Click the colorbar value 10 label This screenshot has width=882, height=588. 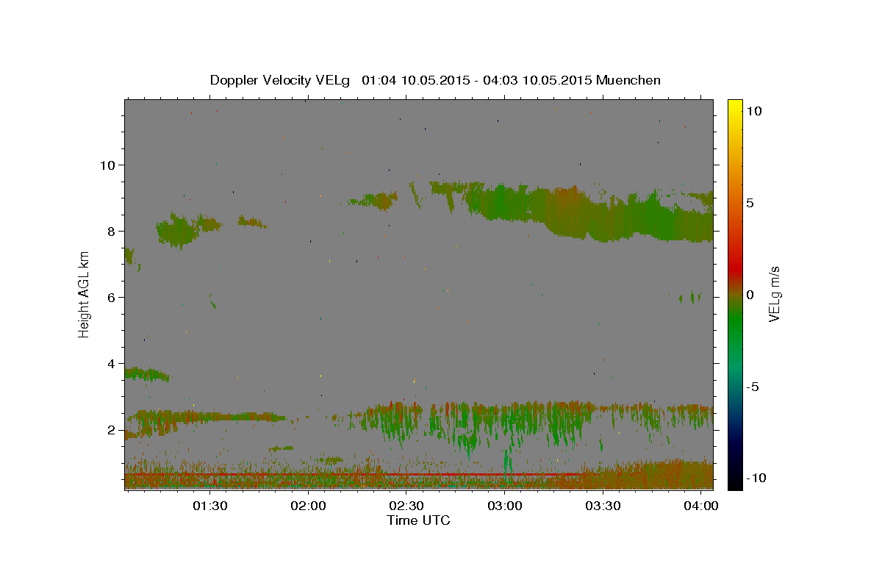point(754,111)
